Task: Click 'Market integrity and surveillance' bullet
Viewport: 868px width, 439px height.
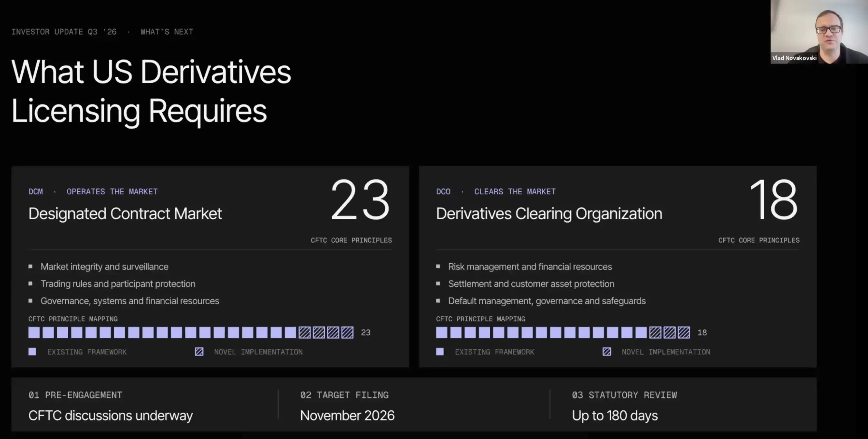Action: (104, 267)
